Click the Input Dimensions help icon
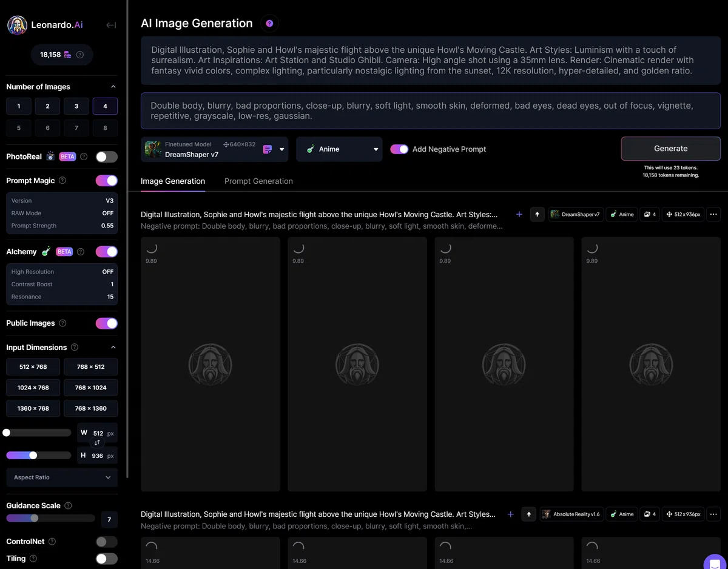 click(75, 348)
